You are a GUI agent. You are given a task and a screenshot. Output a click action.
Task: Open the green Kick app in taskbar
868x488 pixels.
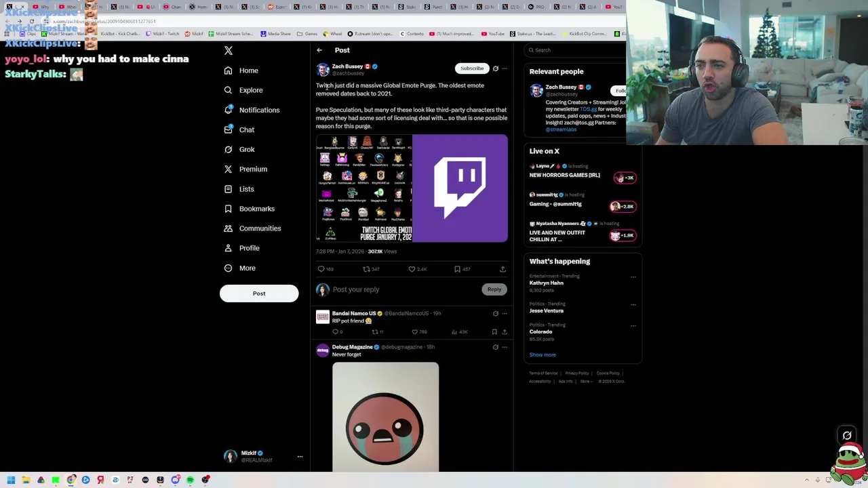pyautogui.click(x=56, y=480)
